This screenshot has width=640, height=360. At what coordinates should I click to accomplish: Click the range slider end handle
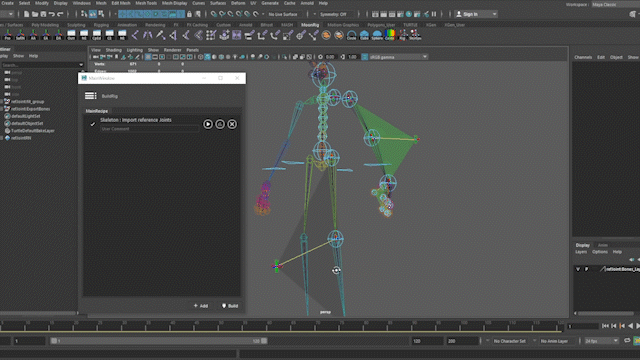(264, 341)
